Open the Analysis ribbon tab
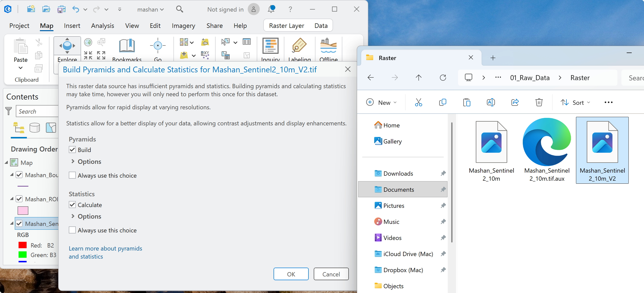644x293 pixels. 102,26
